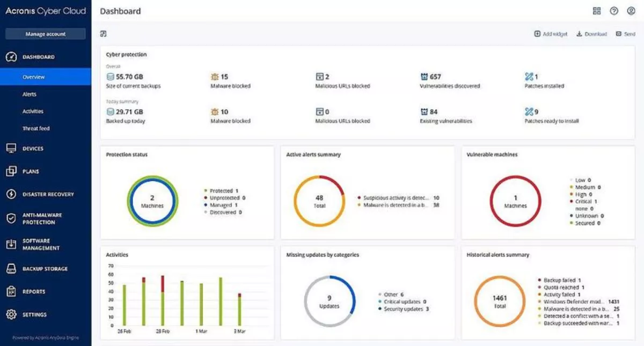Open the apps grid icon in header
This screenshot has width=644, height=346.
[597, 11]
